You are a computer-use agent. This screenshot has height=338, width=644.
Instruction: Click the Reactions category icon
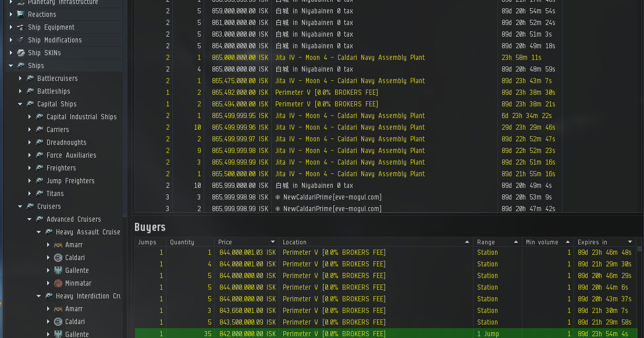click(20, 15)
